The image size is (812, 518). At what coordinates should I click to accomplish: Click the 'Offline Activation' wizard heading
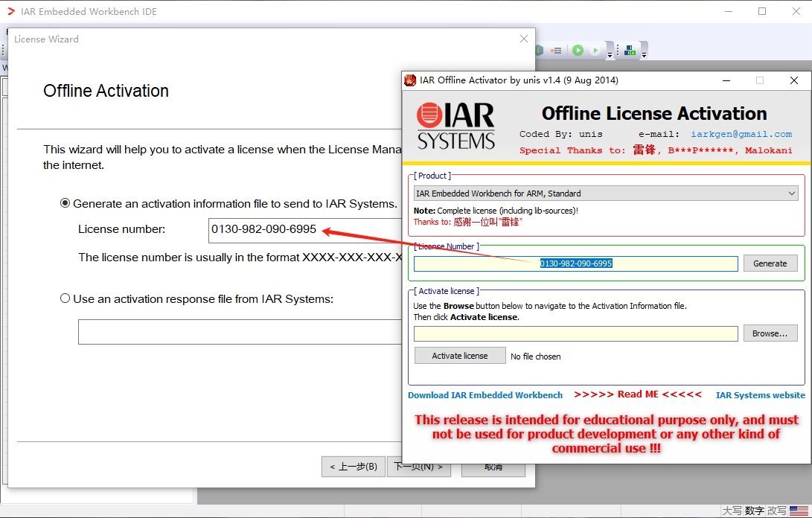(x=106, y=91)
